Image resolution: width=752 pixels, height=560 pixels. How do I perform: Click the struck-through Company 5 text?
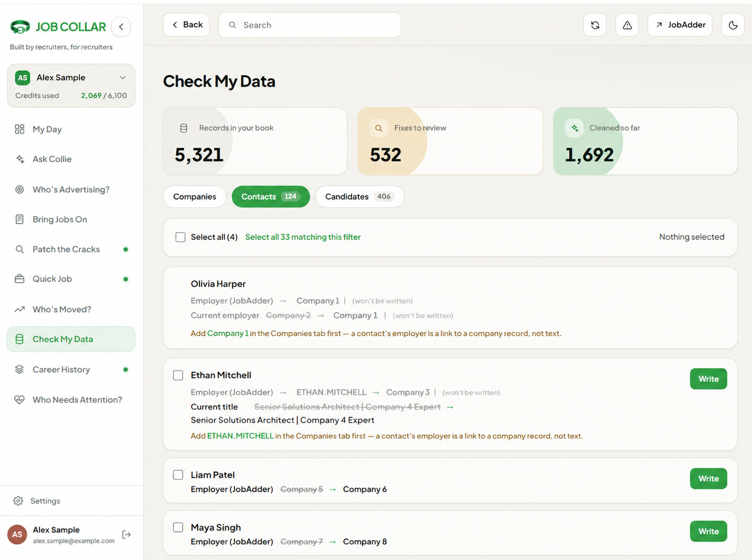point(302,489)
